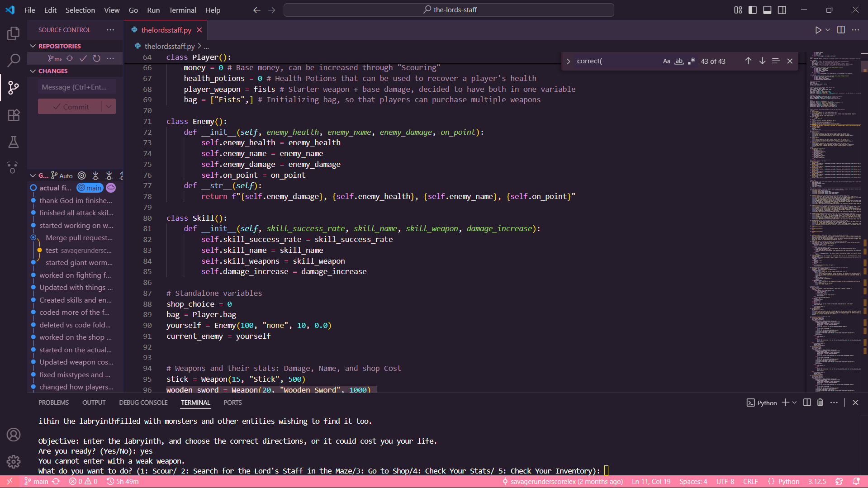The width and height of the screenshot is (868, 488).
Task: Open the Search view in the activity bar
Action: 14,60
